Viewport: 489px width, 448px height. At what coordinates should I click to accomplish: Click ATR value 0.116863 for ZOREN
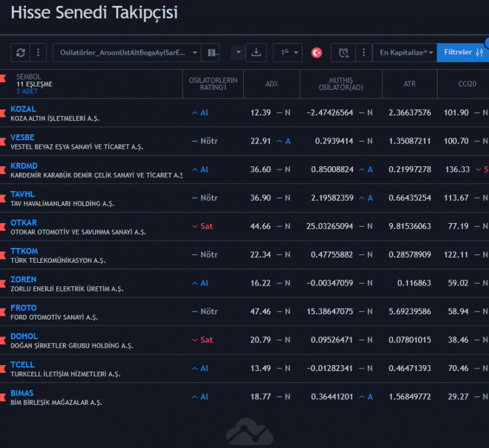(414, 283)
